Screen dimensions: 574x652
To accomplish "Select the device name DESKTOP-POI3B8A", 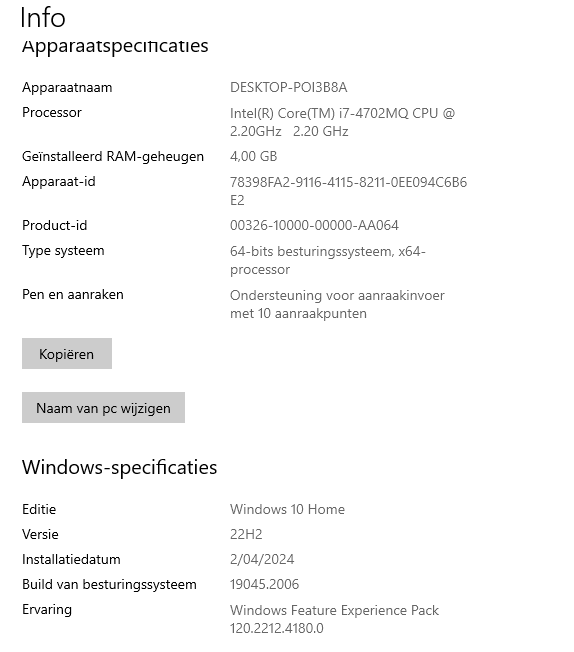I will tap(288, 87).
